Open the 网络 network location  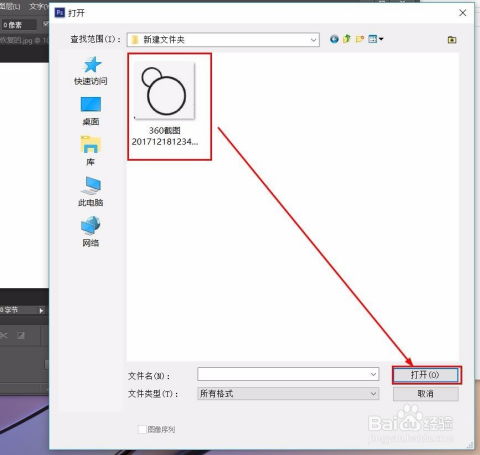pyautogui.click(x=90, y=232)
